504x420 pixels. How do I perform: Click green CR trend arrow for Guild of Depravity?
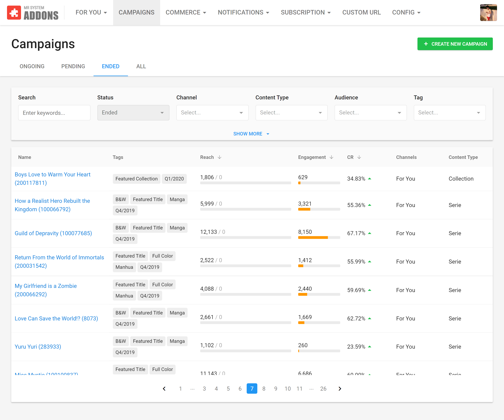tap(370, 233)
